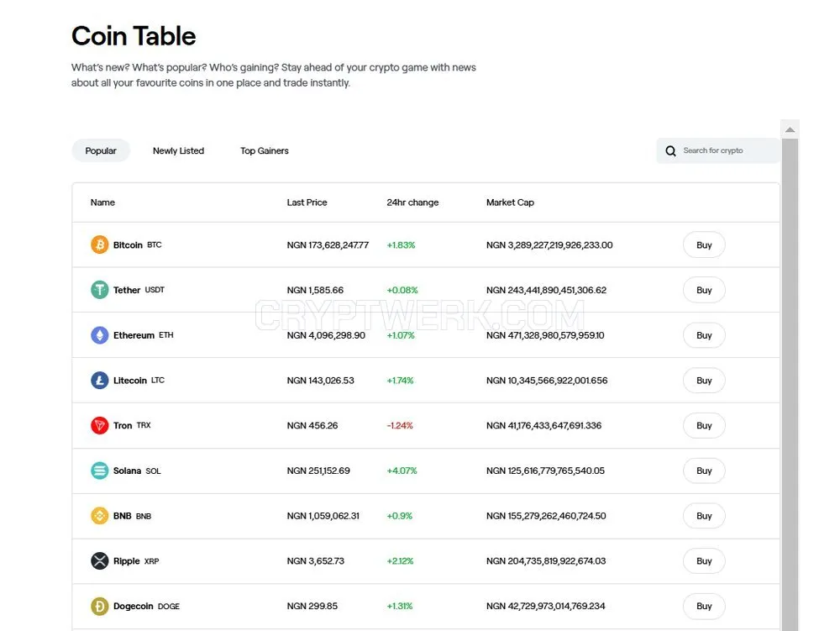Select the Popular tab
This screenshot has width=840, height=631.
(101, 150)
